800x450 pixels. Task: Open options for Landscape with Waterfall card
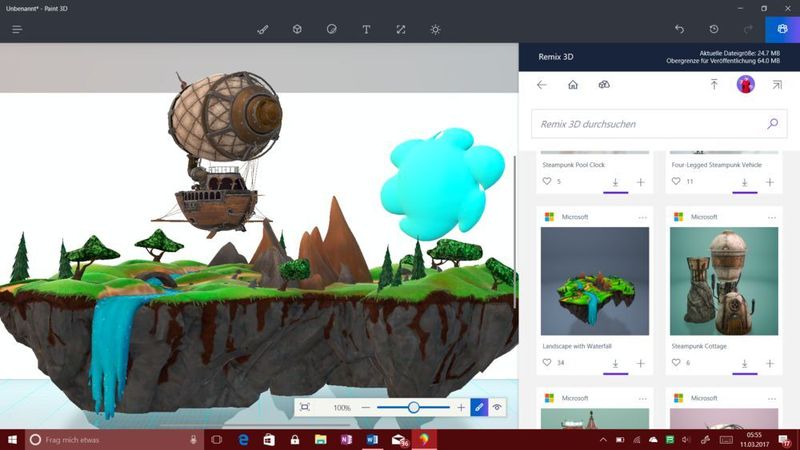point(642,217)
